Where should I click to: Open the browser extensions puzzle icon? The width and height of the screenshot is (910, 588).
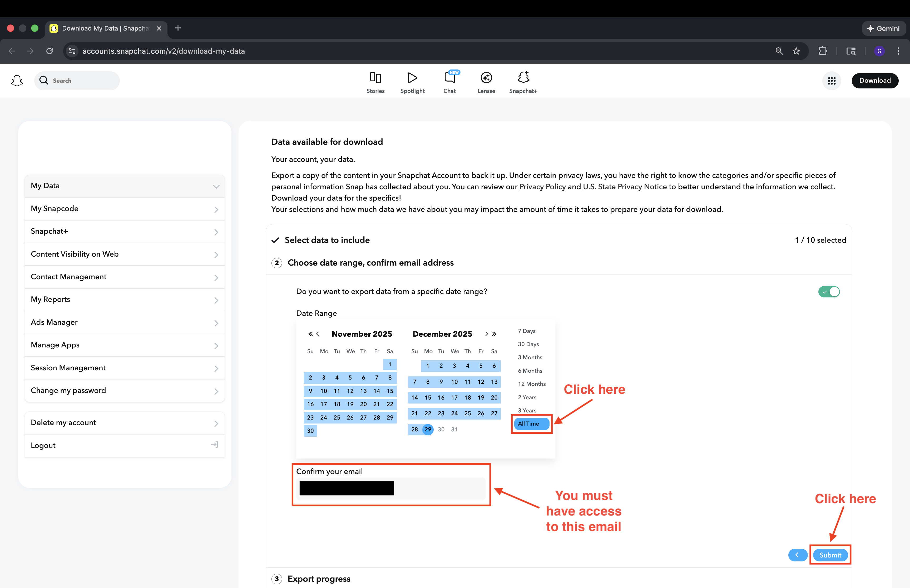(x=823, y=51)
